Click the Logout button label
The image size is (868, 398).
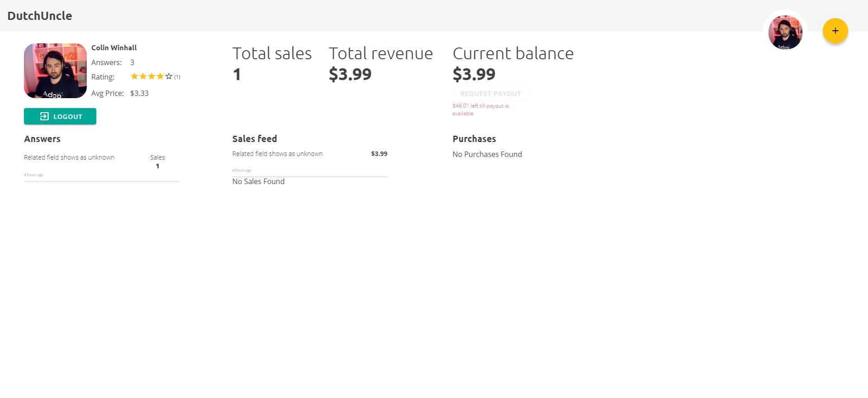click(x=68, y=117)
